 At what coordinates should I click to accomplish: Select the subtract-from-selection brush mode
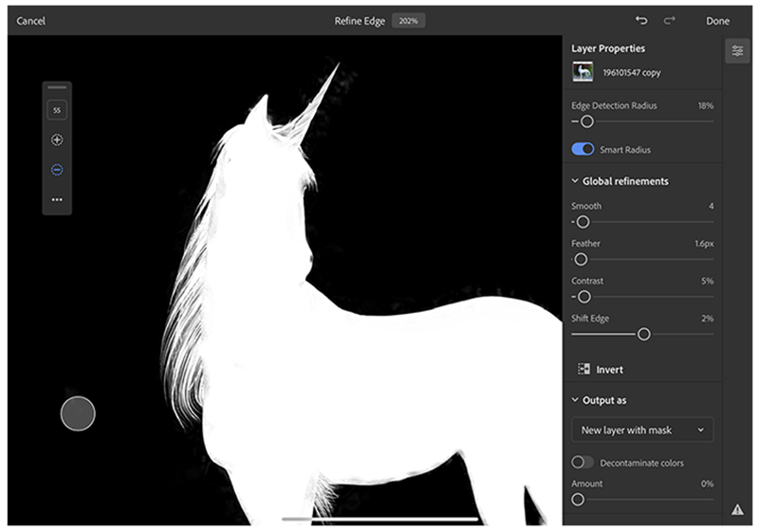click(x=57, y=170)
